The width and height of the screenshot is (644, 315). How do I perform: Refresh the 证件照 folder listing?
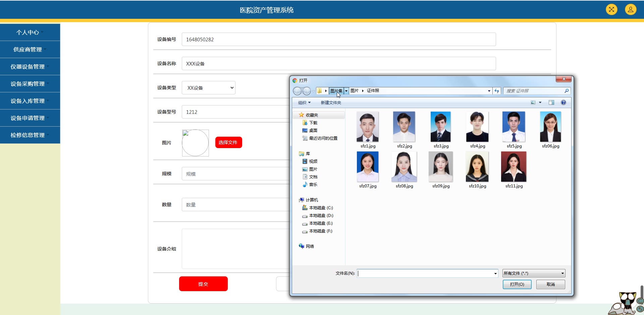click(497, 91)
